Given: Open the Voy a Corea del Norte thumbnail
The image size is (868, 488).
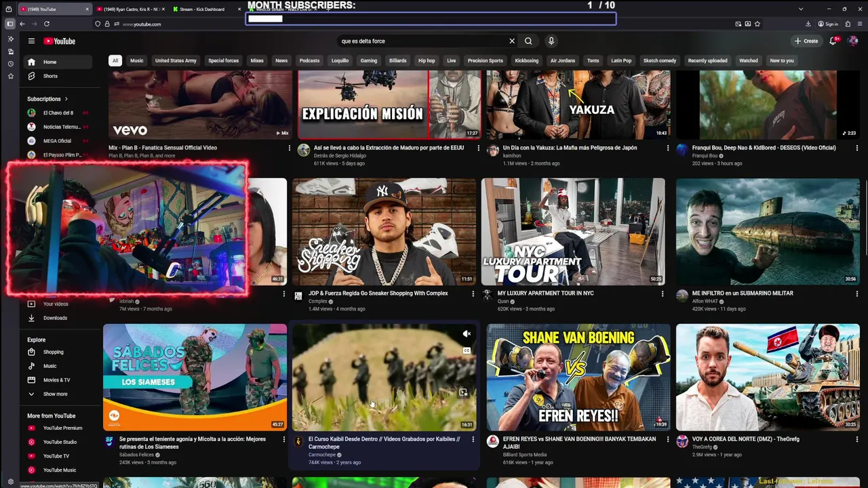Looking at the screenshot, I should pos(768,377).
